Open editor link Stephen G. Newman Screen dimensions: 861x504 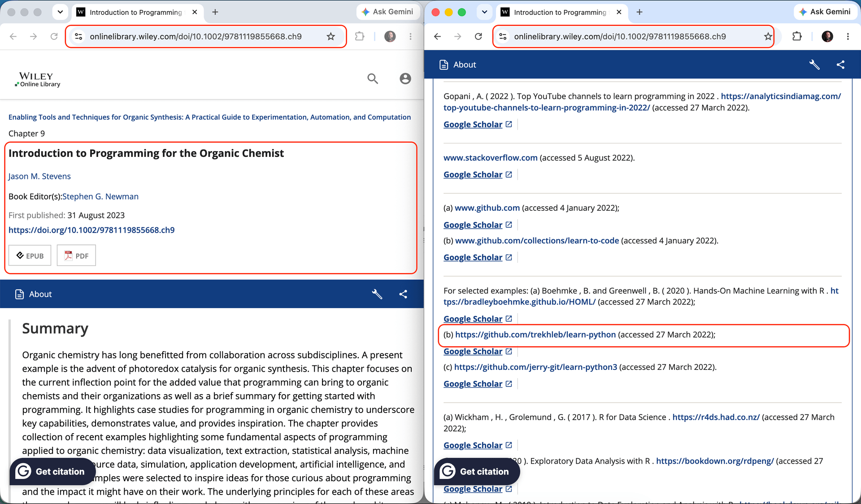point(100,196)
